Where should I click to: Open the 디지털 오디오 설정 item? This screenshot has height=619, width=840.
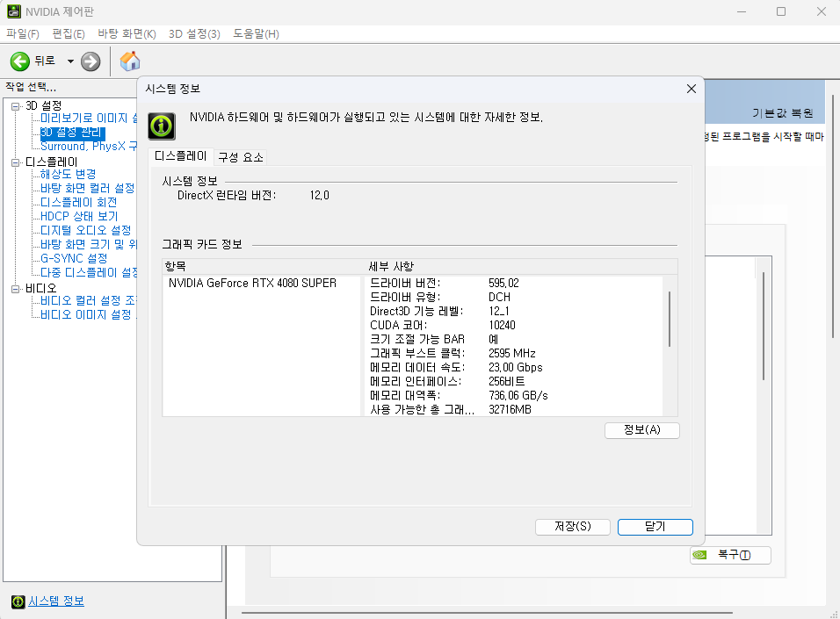(x=86, y=230)
